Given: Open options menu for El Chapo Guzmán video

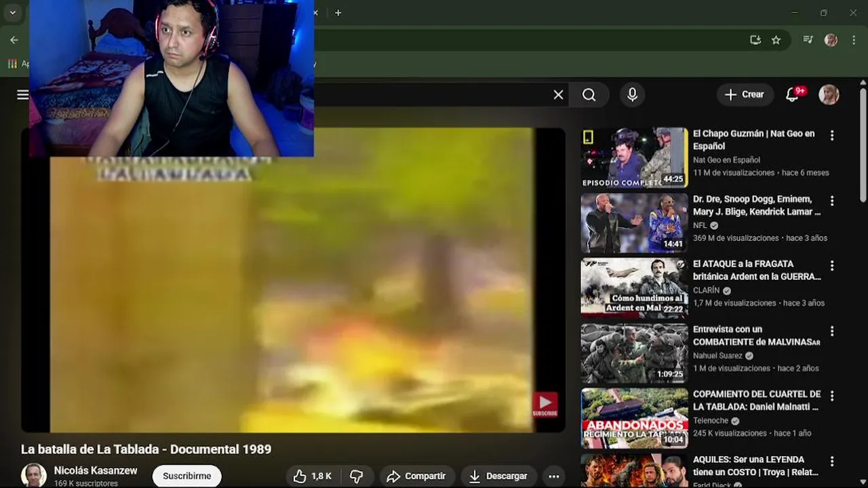Looking at the screenshot, I should pos(832,136).
